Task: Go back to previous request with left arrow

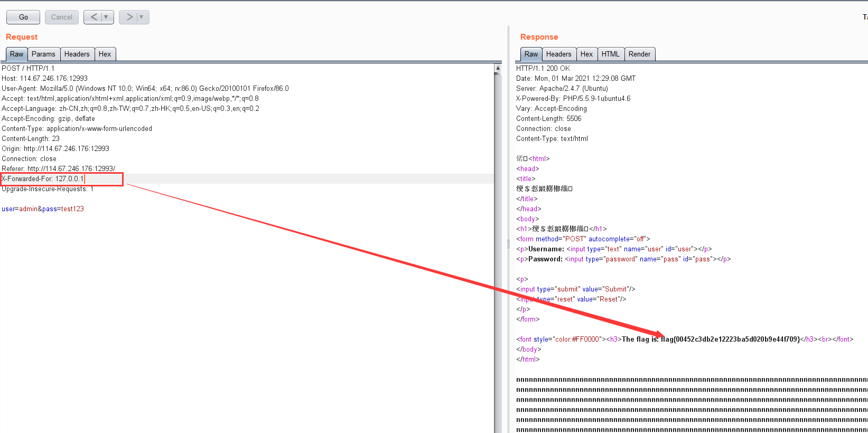Action: pyautogui.click(x=94, y=17)
